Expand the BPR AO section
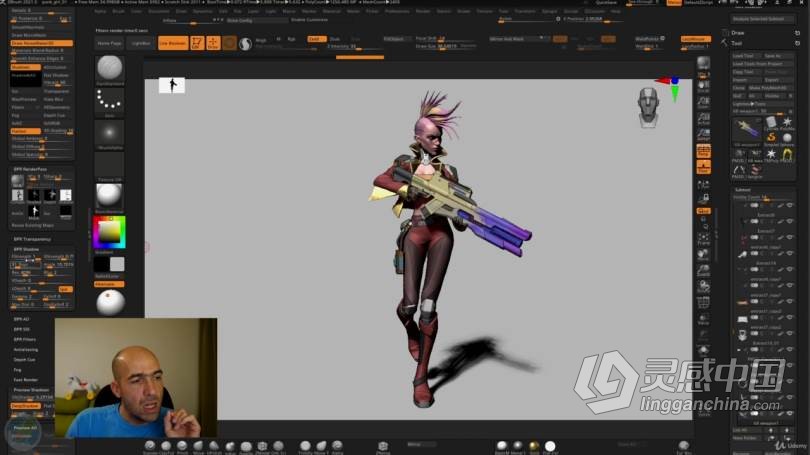This screenshot has height=455, width=810. 21,319
